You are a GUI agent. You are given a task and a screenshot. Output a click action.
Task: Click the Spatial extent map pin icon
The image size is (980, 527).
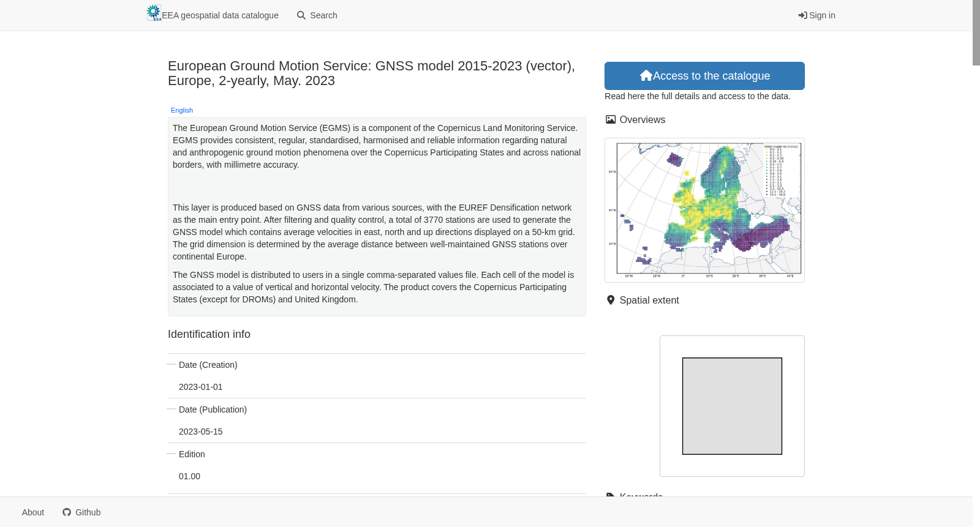point(611,300)
